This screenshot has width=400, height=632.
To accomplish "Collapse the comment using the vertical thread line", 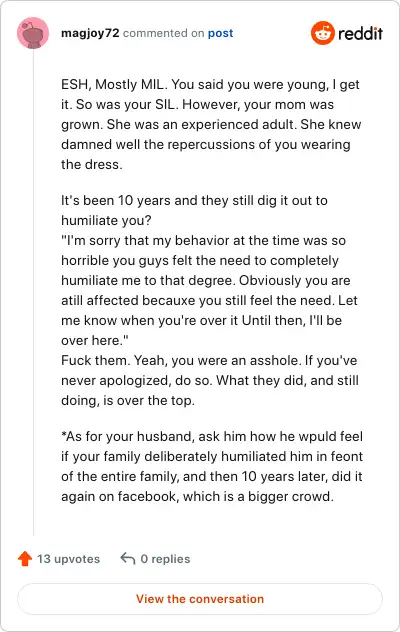I will tap(33, 292).
